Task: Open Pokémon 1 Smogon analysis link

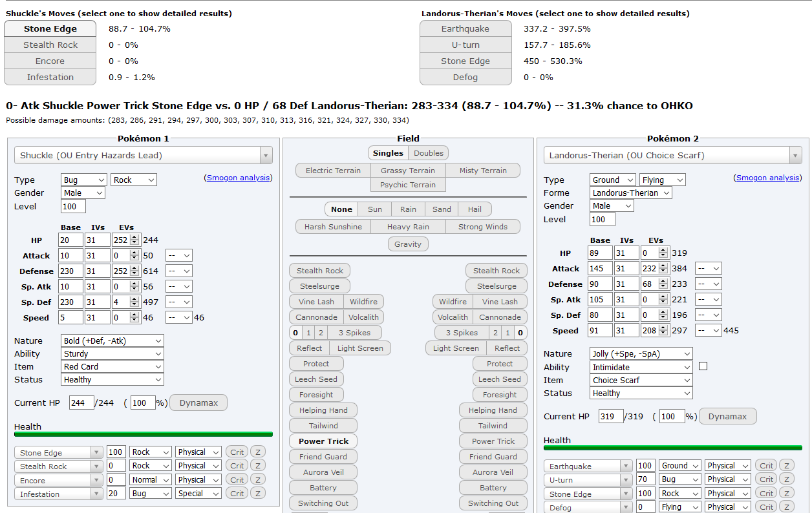Action: point(239,178)
